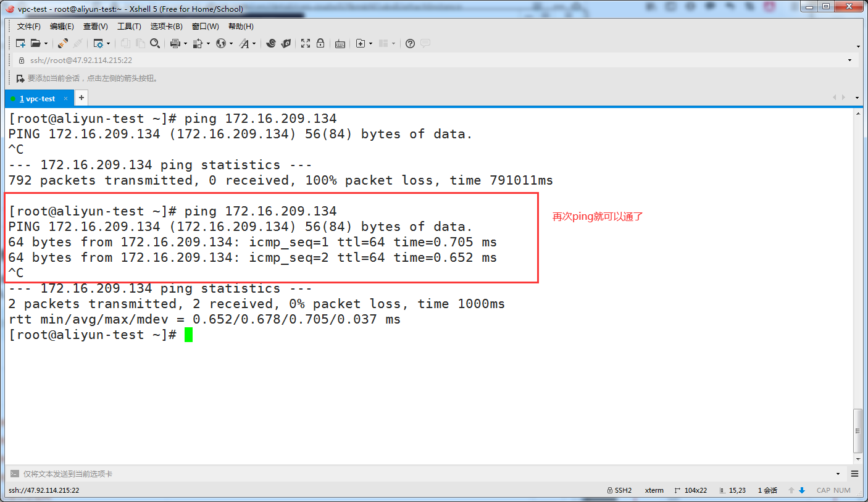Image resolution: width=868 pixels, height=502 pixels.
Task: Click the New session icon
Action: tap(19, 43)
